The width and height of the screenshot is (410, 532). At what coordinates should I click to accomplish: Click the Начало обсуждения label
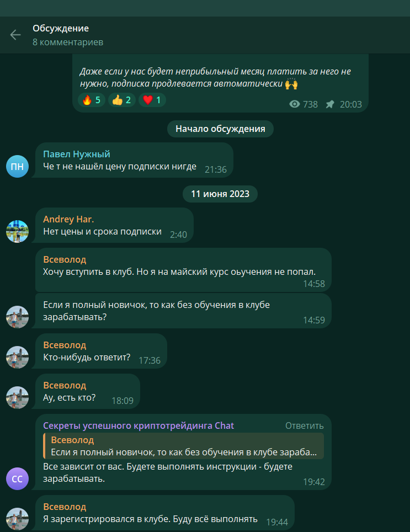(x=220, y=129)
